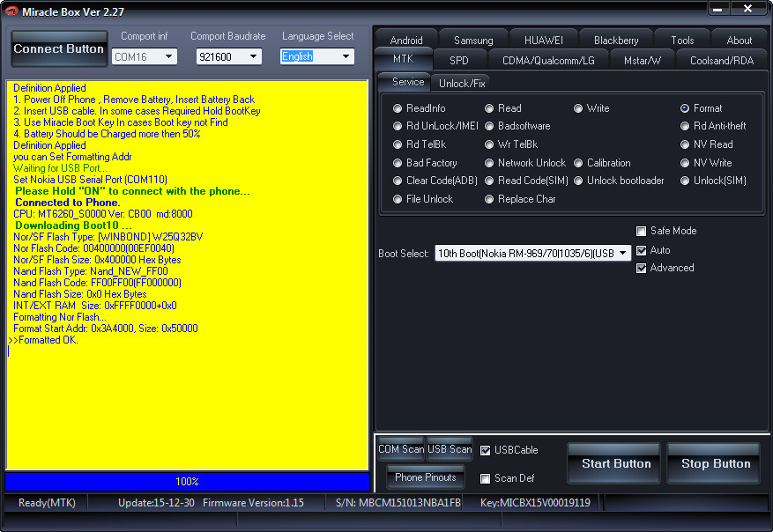Image resolution: width=773 pixels, height=532 pixels.
Task: Switch to the Samsung tab
Action: 473,41
